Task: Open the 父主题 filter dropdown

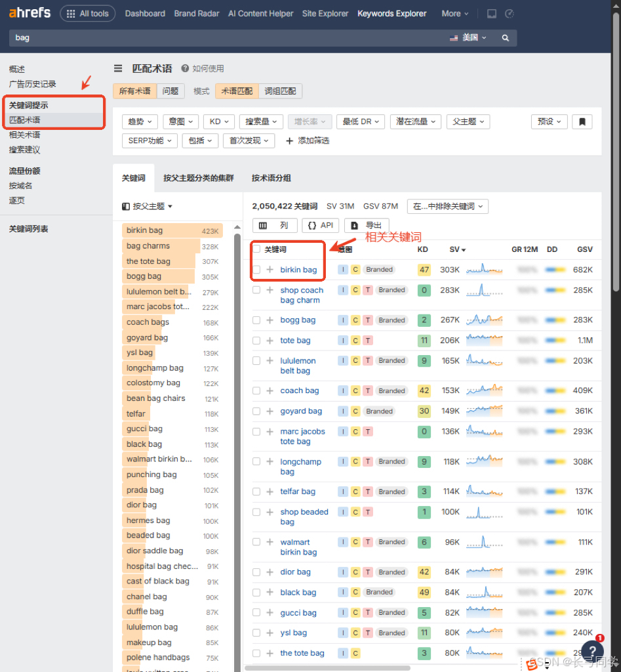Action: (468, 121)
